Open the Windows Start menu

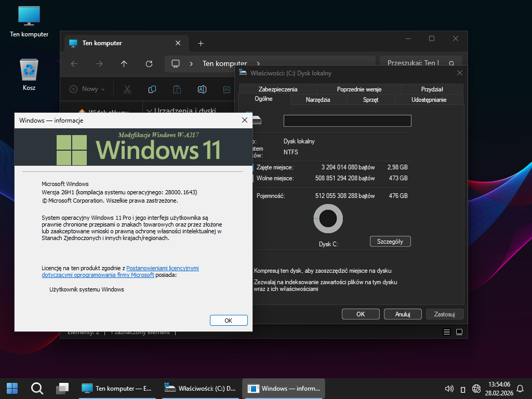(12, 388)
